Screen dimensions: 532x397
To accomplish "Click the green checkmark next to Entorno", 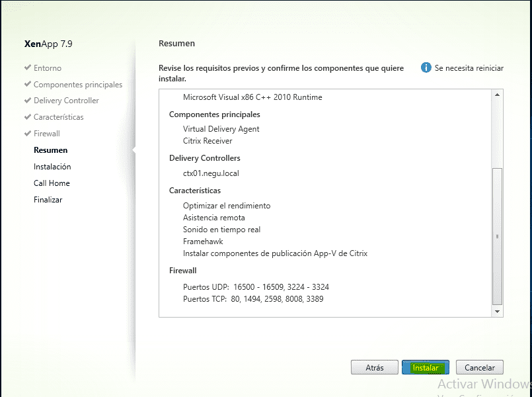I will coord(28,67).
